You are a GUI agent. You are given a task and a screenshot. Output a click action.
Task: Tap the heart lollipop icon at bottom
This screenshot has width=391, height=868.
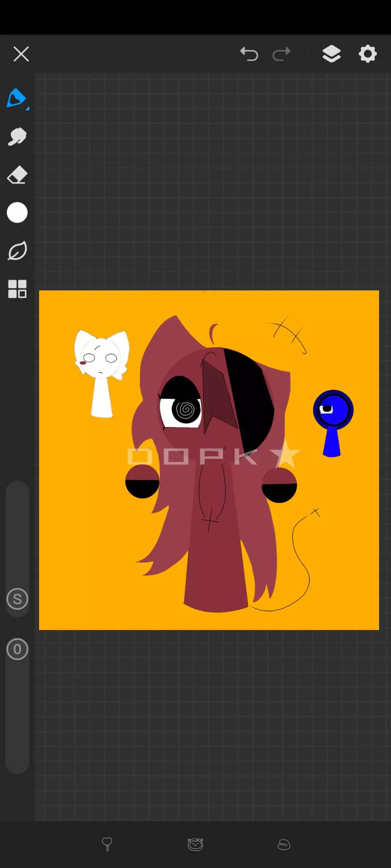pos(107,844)
